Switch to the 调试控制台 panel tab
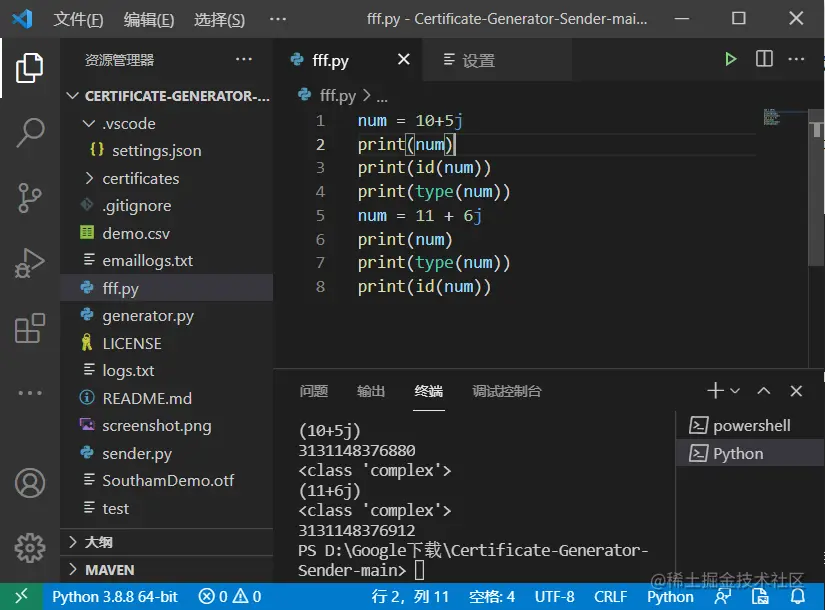Viewport: 825px width, 610px height. 507,391
